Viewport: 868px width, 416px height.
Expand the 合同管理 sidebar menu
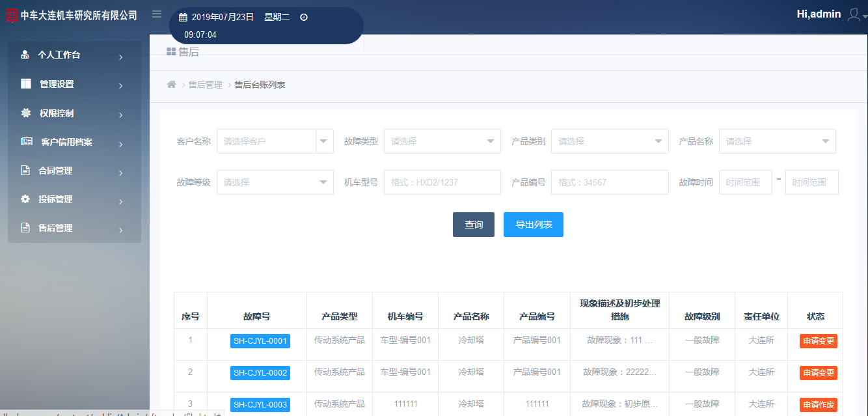[74, 171]
